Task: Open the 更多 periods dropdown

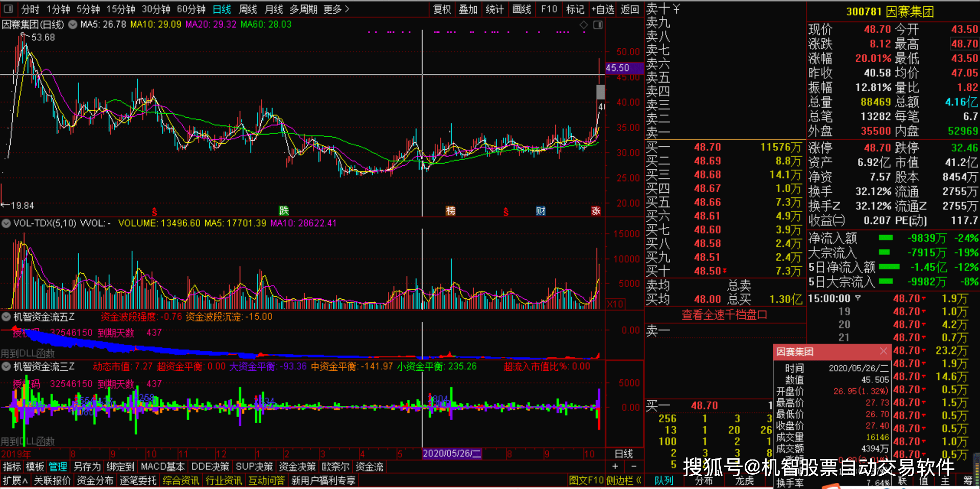Action: pyautogui.click(x=337, y=9)
